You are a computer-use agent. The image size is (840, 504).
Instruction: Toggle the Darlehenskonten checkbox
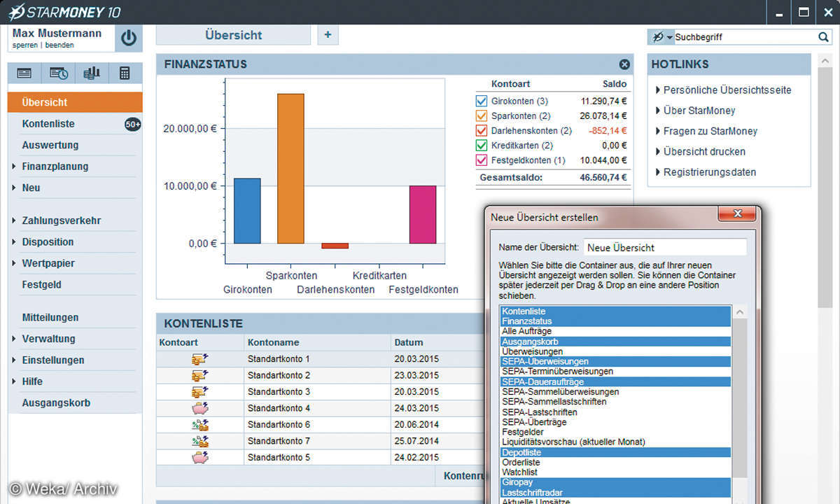[x=481, y=131]
